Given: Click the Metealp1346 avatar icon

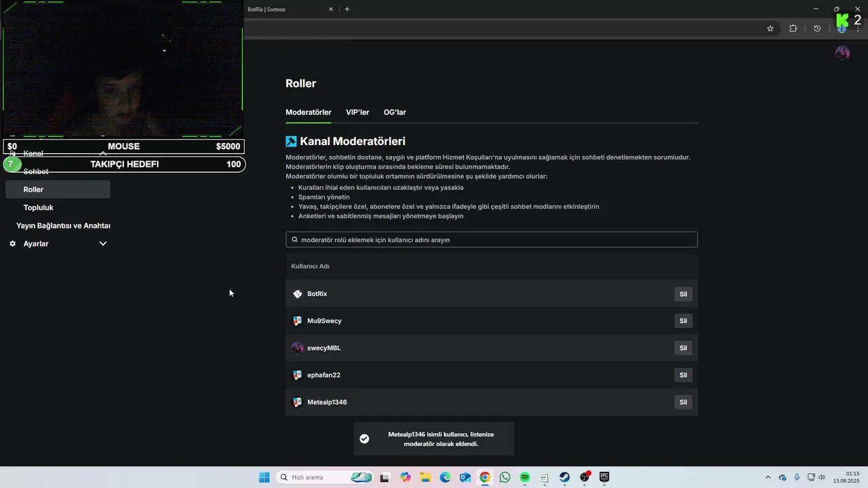Looking at the screenshot, I should pos(297,403).
